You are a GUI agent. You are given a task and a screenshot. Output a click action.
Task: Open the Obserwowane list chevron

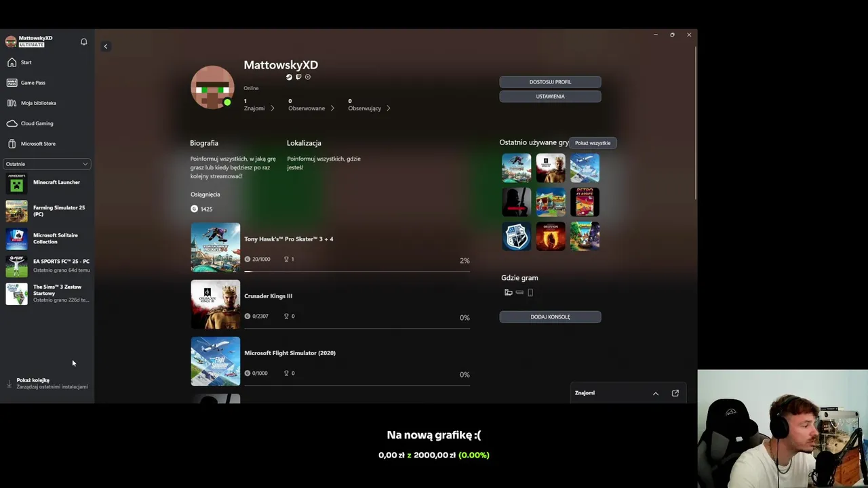click(x=333, y=108)
